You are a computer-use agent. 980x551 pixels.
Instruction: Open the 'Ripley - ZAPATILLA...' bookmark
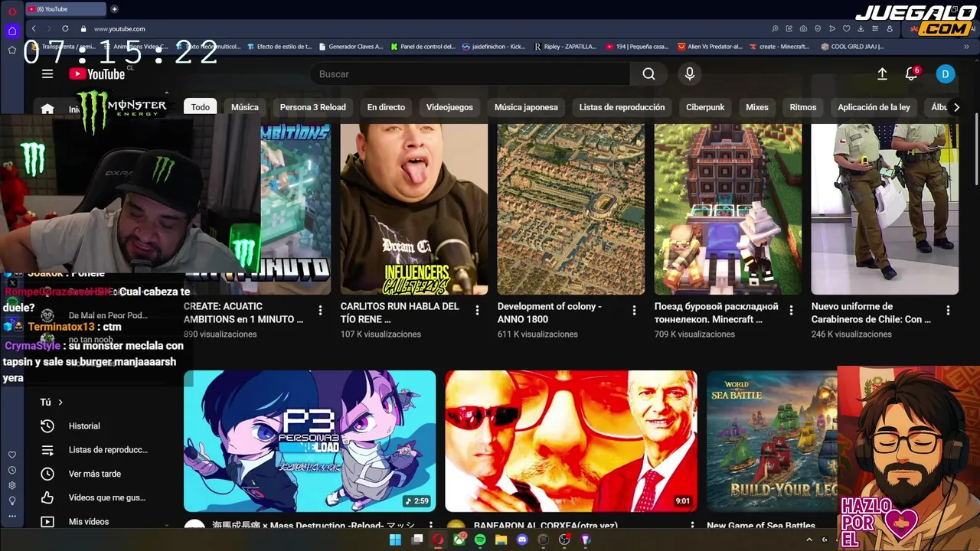tap(566, 47)
